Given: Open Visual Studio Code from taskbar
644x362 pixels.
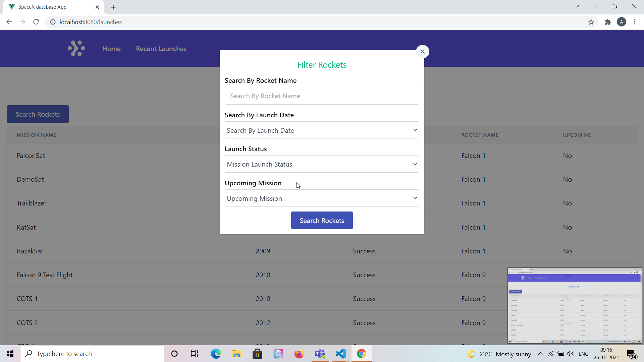Looking at the screenshot, I should pyautogui.click(x=340, y=354).
